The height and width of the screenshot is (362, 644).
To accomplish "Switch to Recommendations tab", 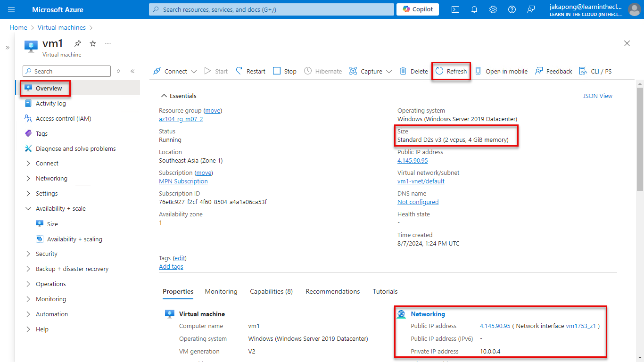I will 333,291.
